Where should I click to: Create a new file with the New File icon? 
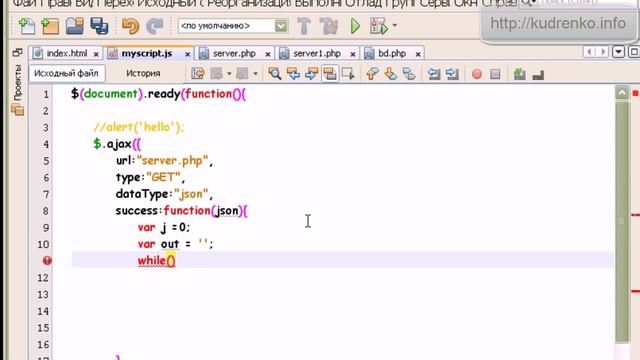pos(27,26)
